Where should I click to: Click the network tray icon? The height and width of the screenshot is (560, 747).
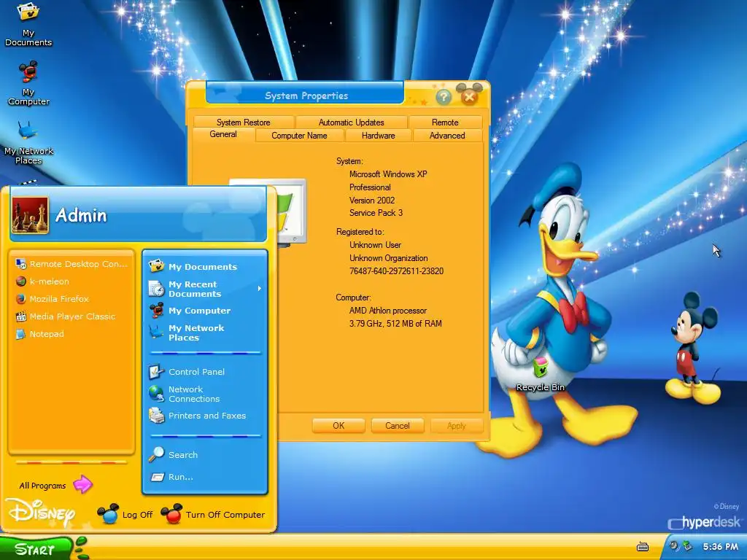coord(687,545)
